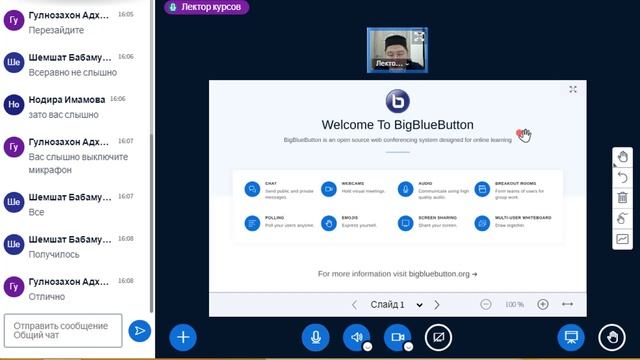The image size is (640, 360).
Task: Select message text Всеравно не слышно
Action: [x=73, y=73]
